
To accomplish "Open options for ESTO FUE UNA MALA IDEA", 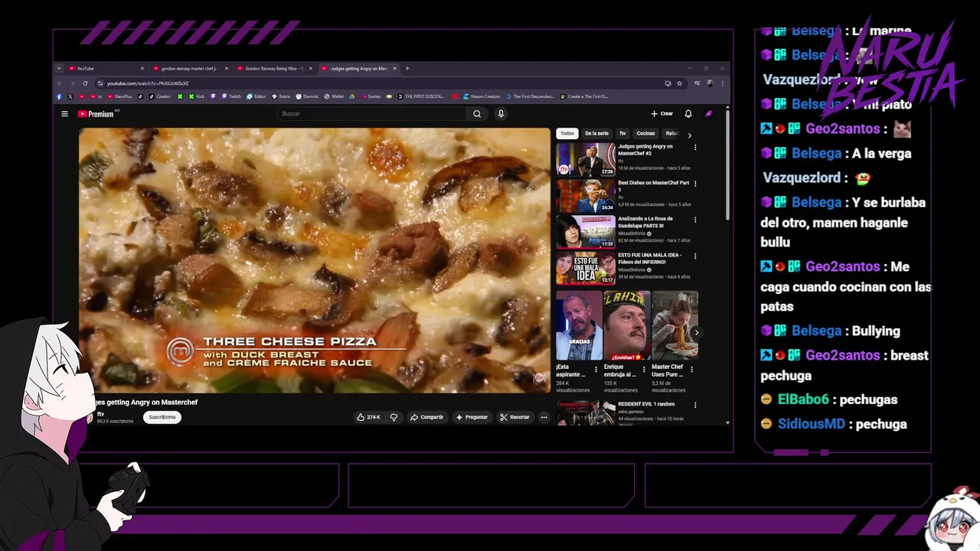I will pyautogui.click(x=695, y=256).
